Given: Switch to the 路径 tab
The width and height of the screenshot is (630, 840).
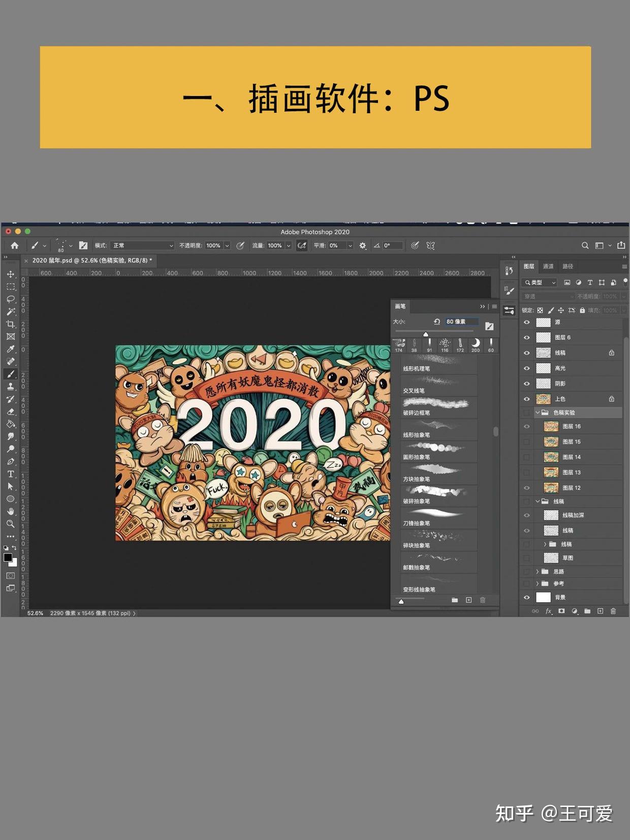Looking at the screenshot, I should pyautogui.click(x=568, y=266).
